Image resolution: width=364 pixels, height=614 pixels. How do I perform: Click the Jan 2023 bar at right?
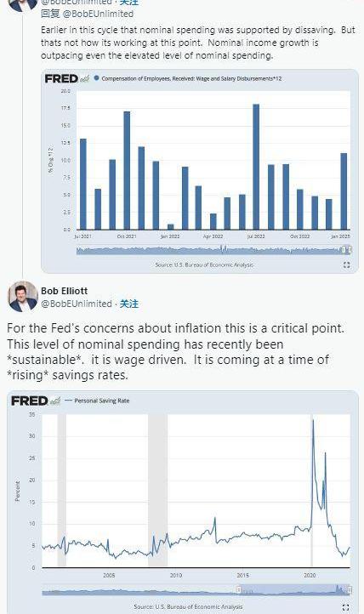tap(344, 191)
